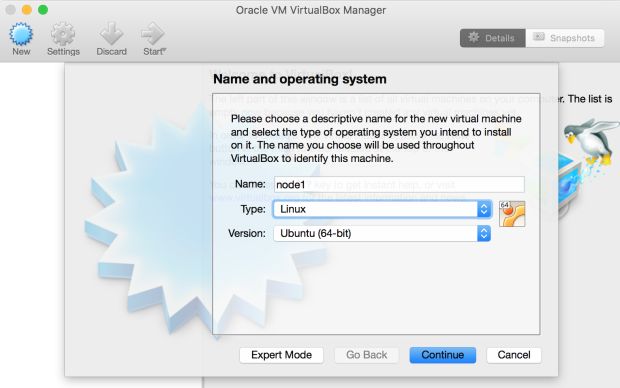
Task: Click the Version: label
Action: tap(247, 233)
